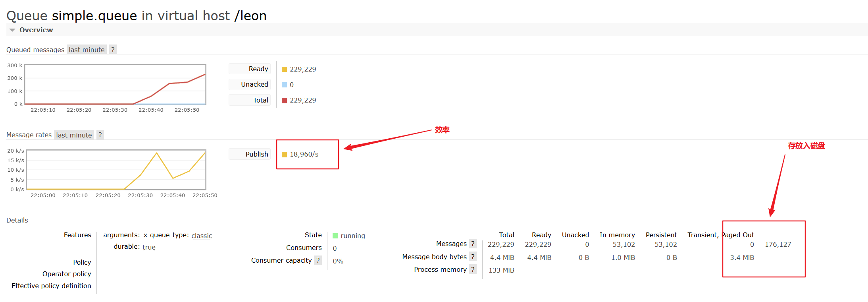Collapse the Overview section triangle
The width and height of the screenshot is (868, 302).
coord(12,30)
